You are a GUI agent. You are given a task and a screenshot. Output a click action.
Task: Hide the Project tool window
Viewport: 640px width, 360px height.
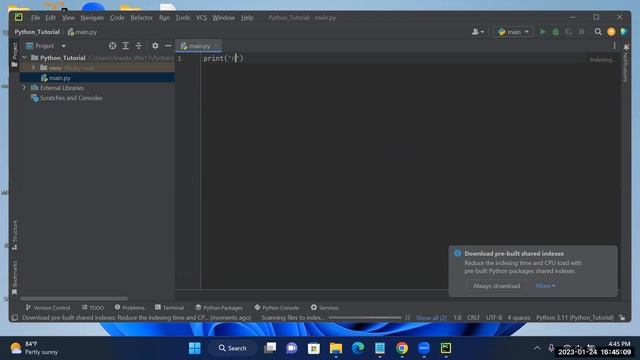tap(168, 46)
